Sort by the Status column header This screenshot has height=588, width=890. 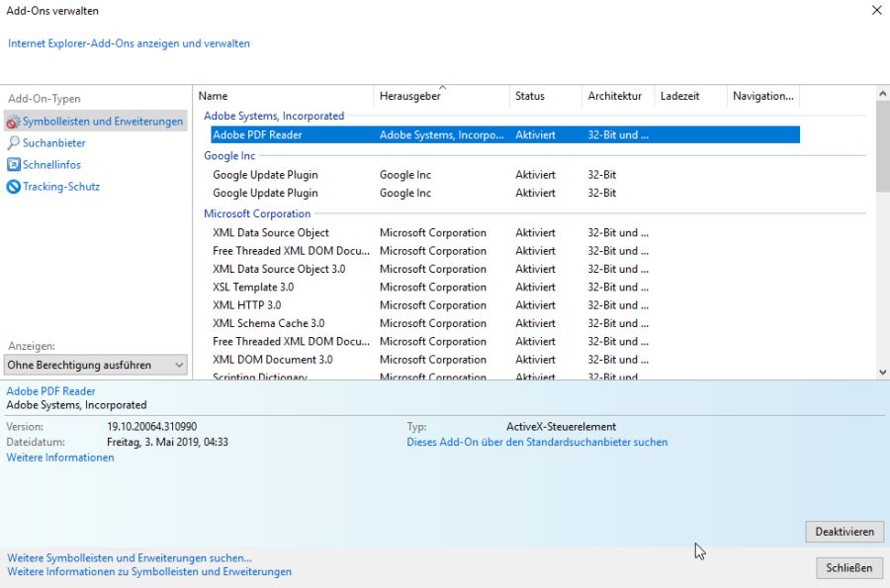pos(546,96)
